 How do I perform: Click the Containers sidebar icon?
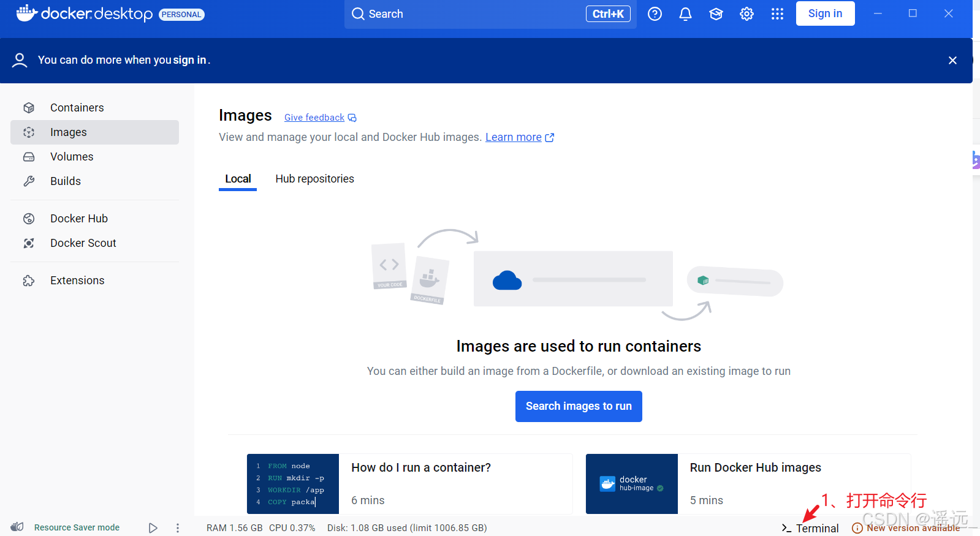point(29,108)
